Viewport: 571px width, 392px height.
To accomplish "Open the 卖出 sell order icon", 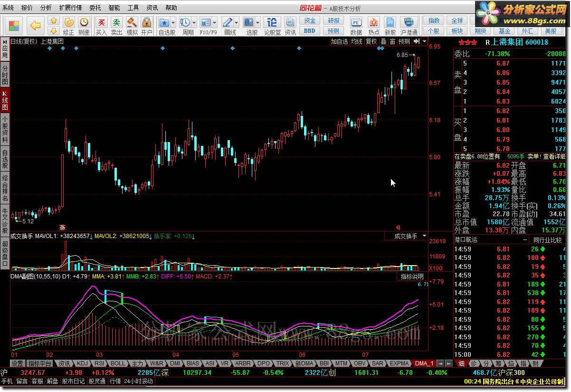I will coord(116,22).
